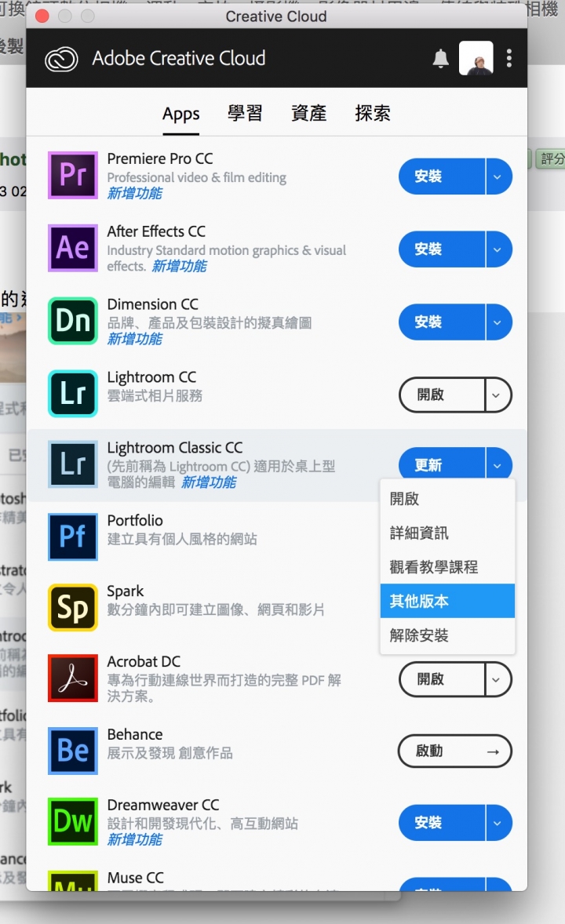Choose 開啟 in the dropdown menu
Screen dimensions: 565x924
pos(447,499)
